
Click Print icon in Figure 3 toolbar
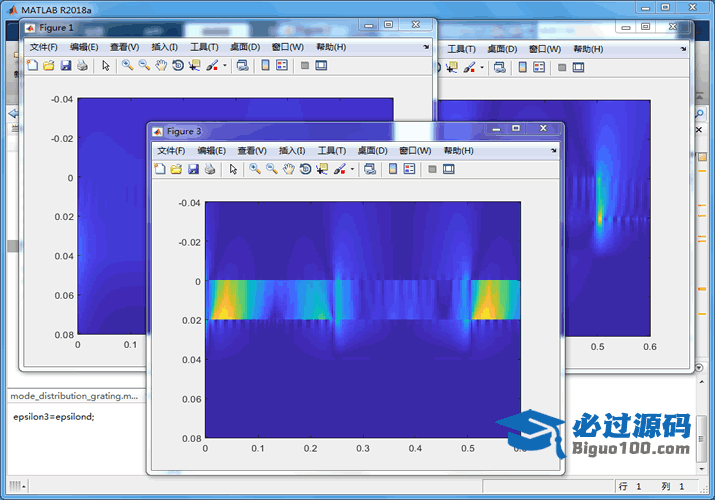tap(210, 169)
